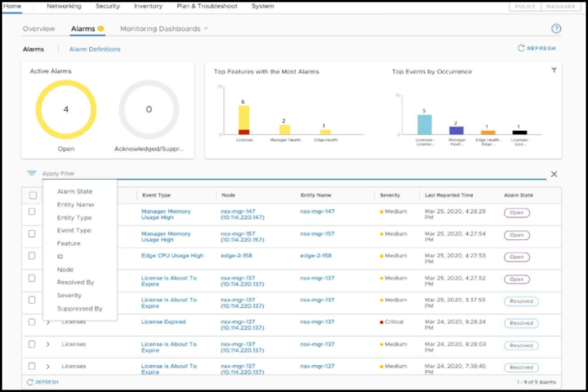Open the Inventory top menu

(x=148, y=7)
